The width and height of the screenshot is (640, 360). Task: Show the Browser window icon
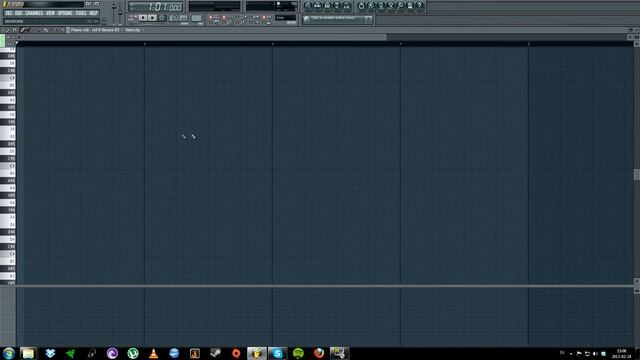pyautogui.click(x=337, y=6)
